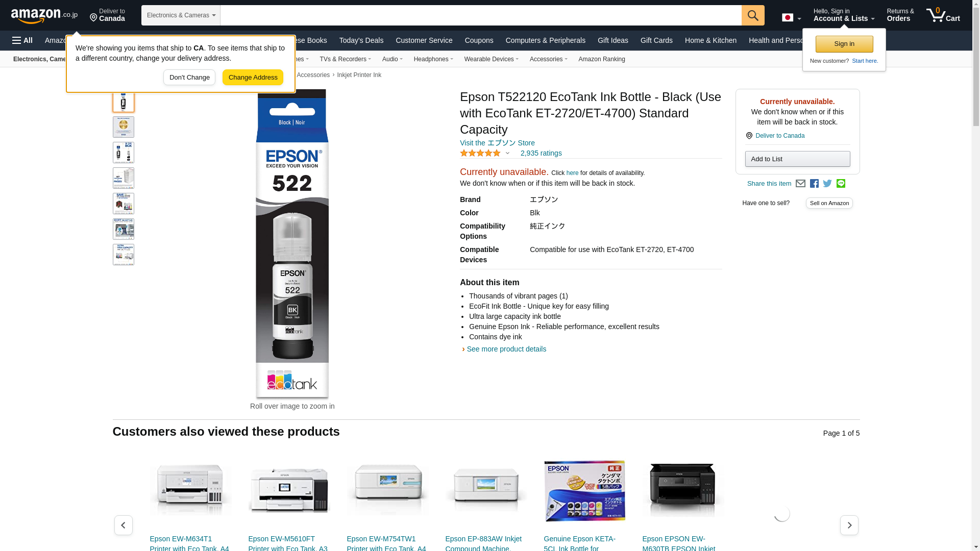
Task: Go to the Amazon.co.jp home logo
Action: point(44,16)
